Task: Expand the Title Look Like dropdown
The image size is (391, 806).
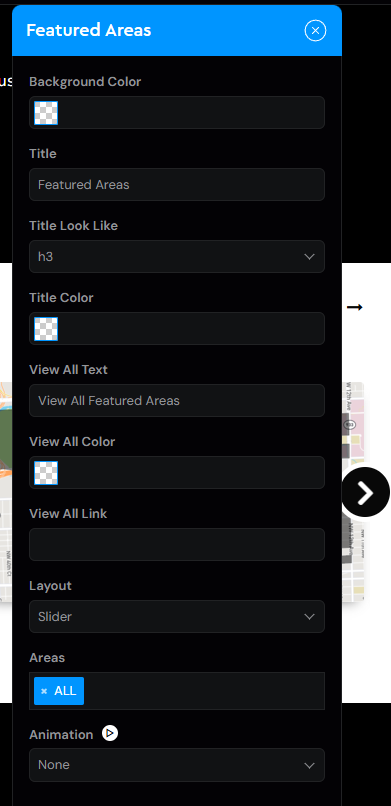Action: 177,257
